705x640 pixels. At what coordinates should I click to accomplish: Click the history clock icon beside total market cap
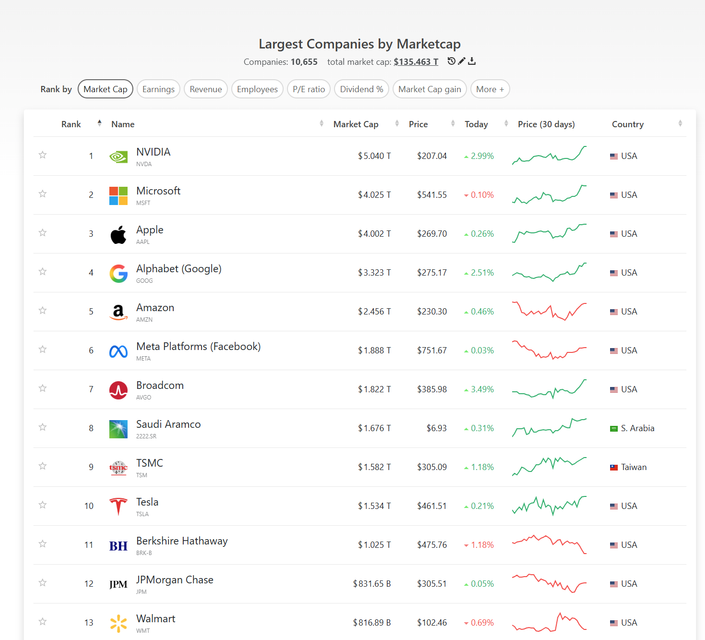[451, 61]
